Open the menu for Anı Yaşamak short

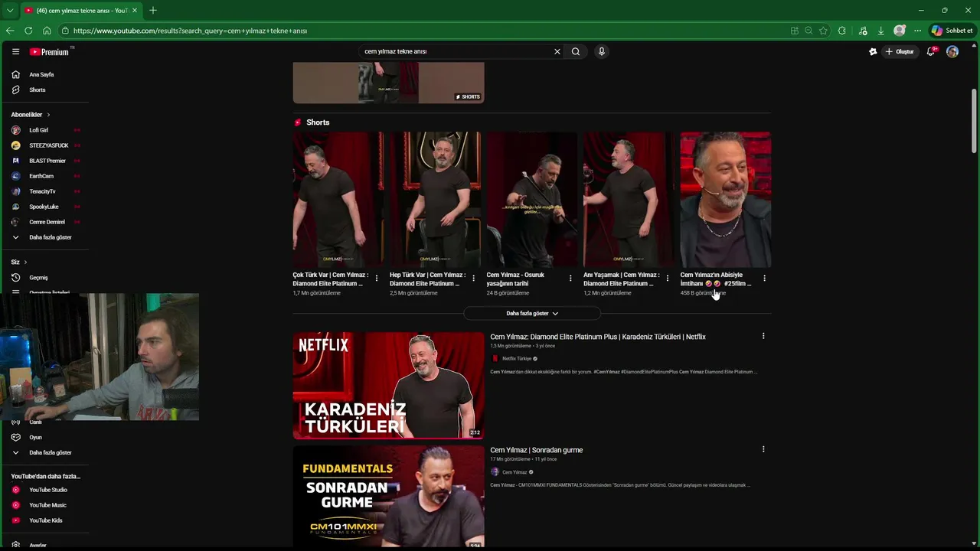(x=667, y=278)
